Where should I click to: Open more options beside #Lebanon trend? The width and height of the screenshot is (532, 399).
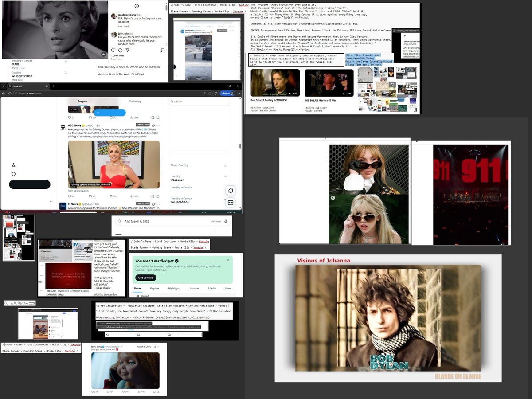coord(224,176)
